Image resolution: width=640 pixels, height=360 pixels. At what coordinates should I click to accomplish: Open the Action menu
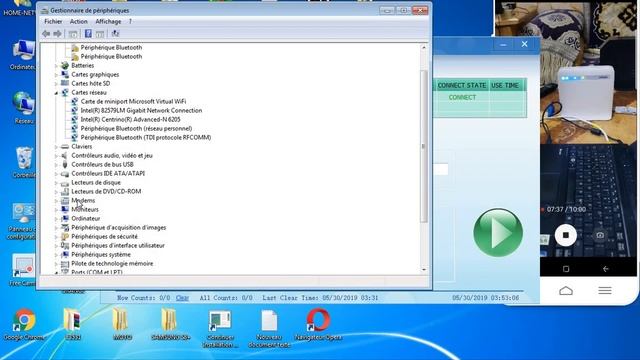[78, 21]
